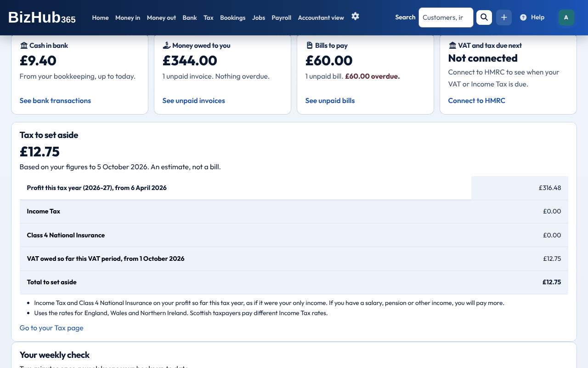Click the Cash in bank icon
The height and width of the screenshot is (368, 588).
(x=24, y=46)
